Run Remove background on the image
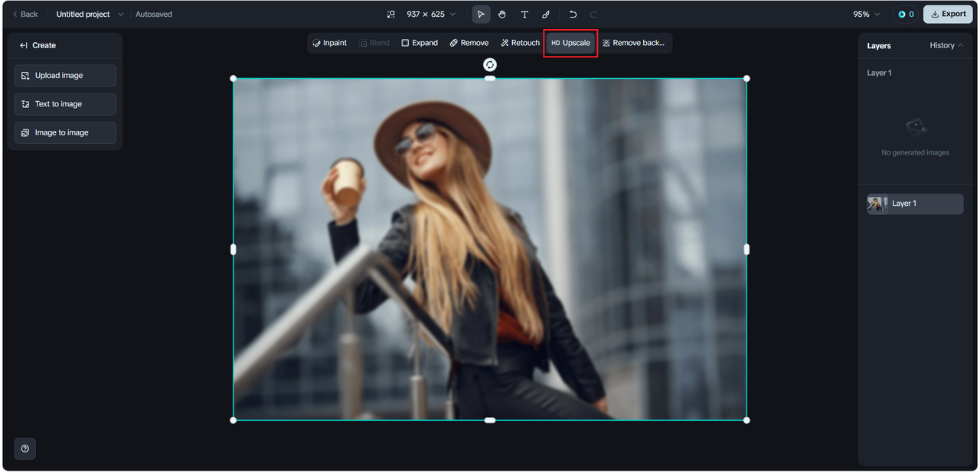 pos(634,43)
